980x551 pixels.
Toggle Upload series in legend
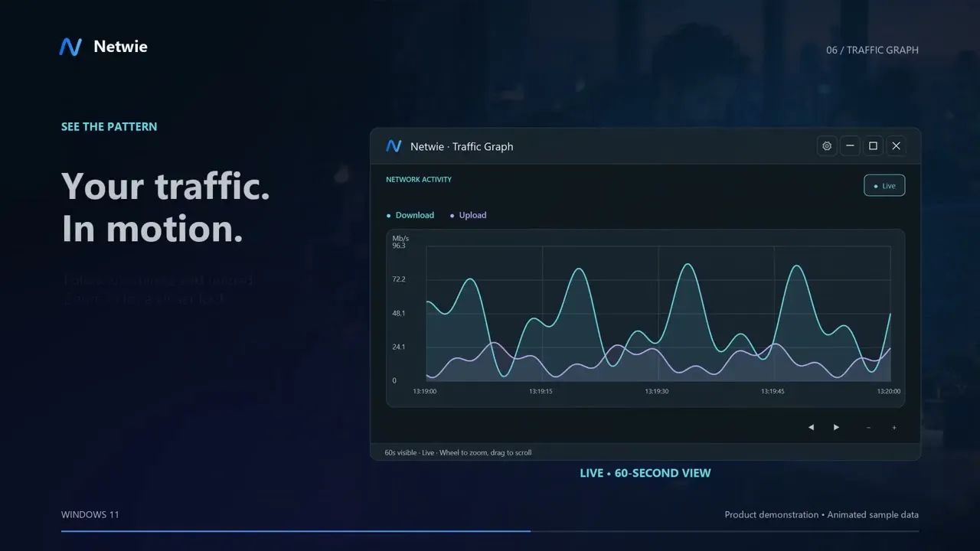pos(468,215)
